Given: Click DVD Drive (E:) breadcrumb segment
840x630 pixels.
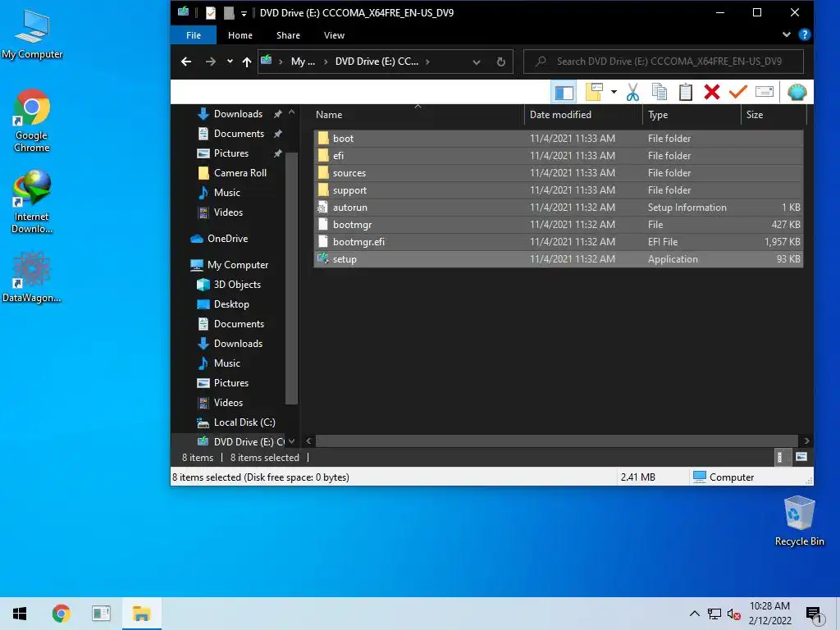Looking at the screenshot, I should coord(377,62).
